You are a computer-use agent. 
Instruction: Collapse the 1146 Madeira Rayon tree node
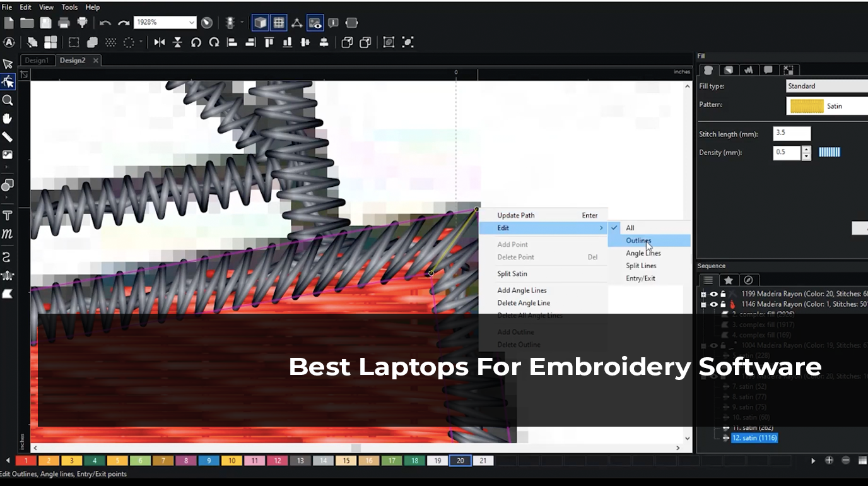pyautogui.click(x=703, y=304)
